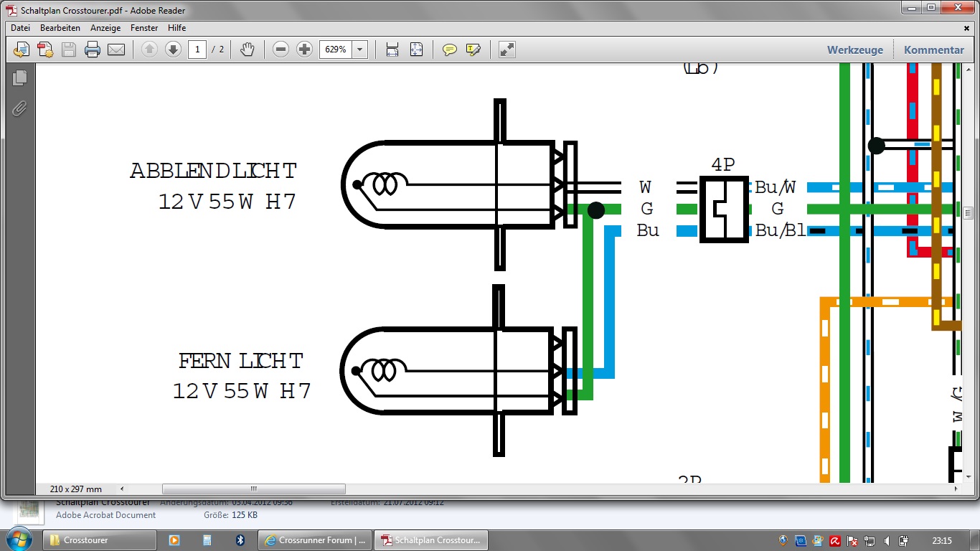The image size is (980, 551).
Task: Choose the highlight text tool
Action: [473, 50]
